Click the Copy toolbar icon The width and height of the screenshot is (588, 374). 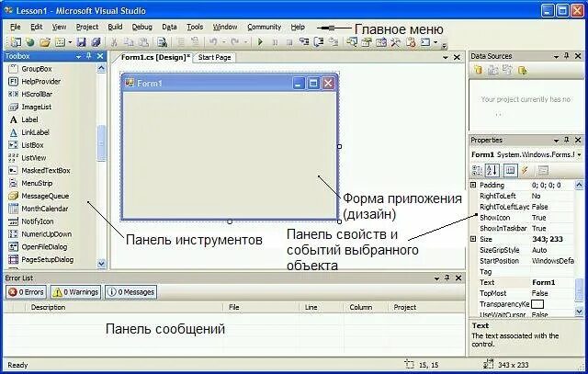click(129, 42)
